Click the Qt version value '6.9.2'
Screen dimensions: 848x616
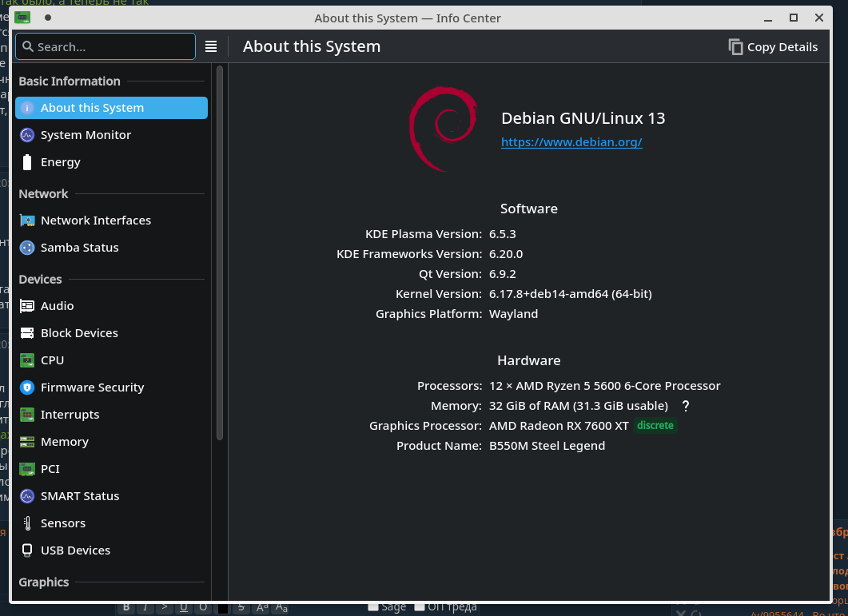tap(503, 274)
